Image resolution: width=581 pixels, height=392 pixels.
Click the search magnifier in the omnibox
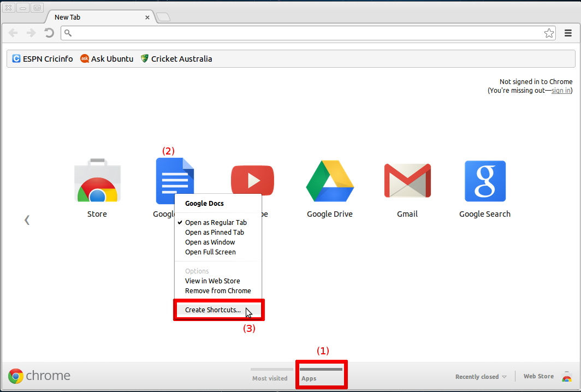click(68, 33)
